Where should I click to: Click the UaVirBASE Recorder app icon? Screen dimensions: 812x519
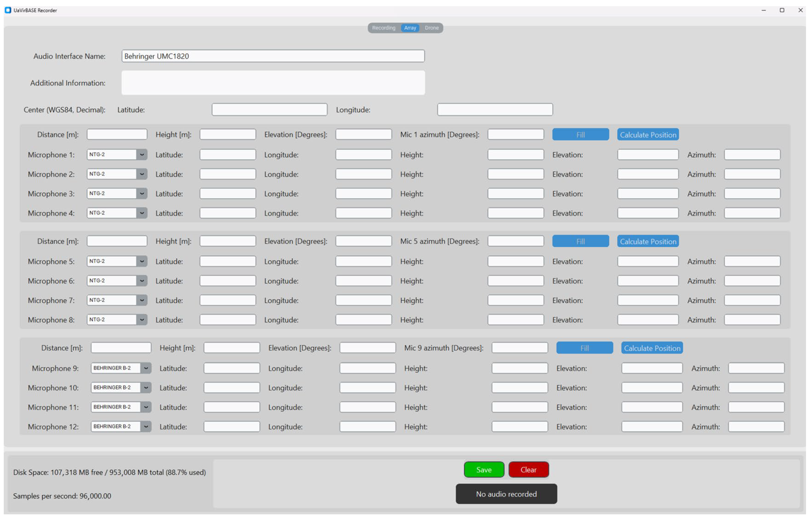click(8, 10)
